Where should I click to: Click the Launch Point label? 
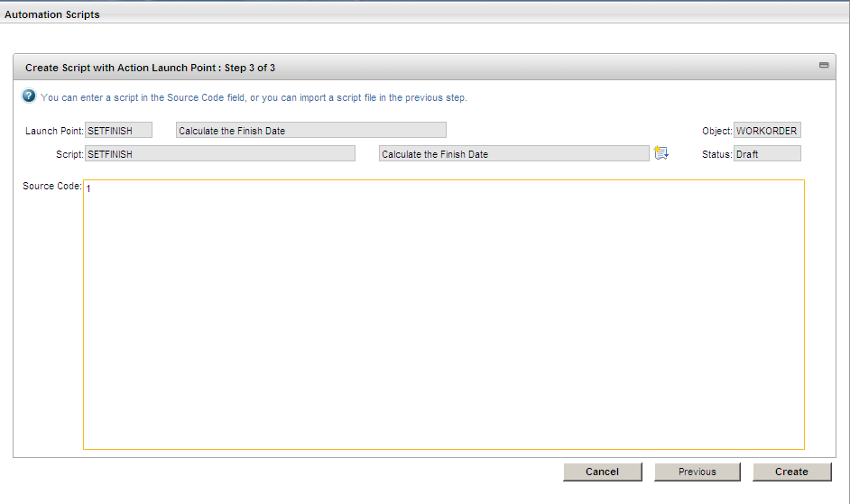[54, 132]
